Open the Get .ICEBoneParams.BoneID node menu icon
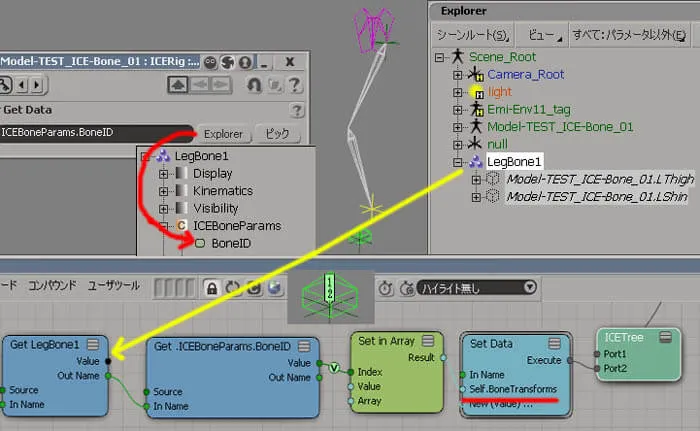 tap(304, 346)
